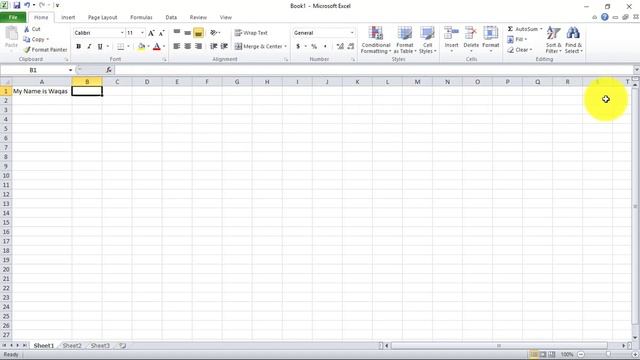Open the font size dropdown
640x360 pixels.
(x=142, y=33)
